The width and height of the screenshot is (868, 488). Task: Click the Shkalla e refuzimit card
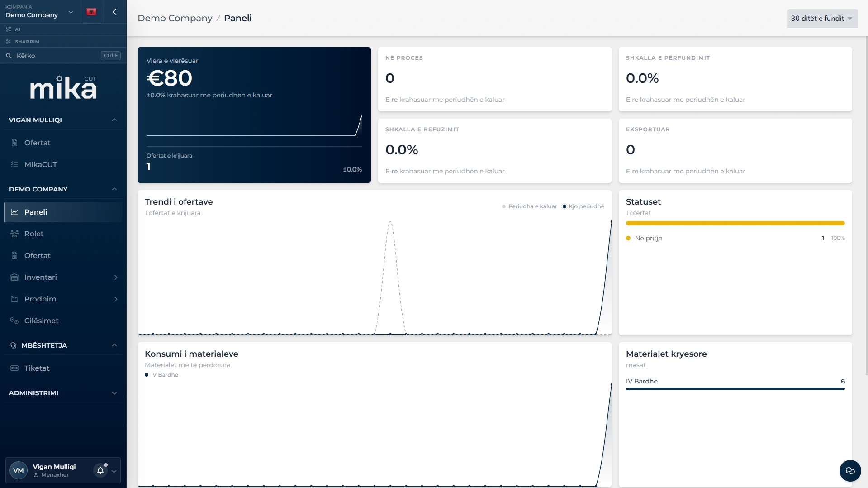(x=495, y=151)
